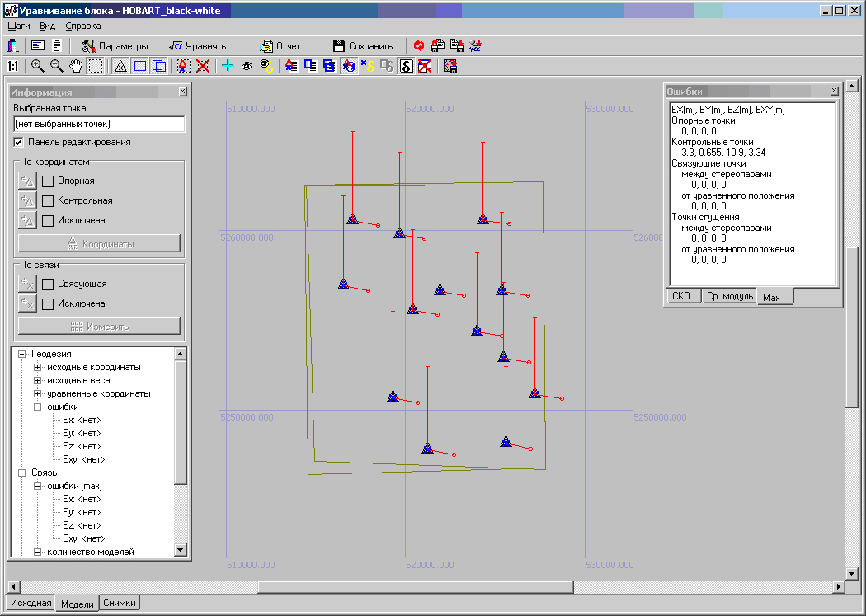866x616 pixels.
Task: Uncheck the Панель редактирования checkbox
Action: [18, 142]
